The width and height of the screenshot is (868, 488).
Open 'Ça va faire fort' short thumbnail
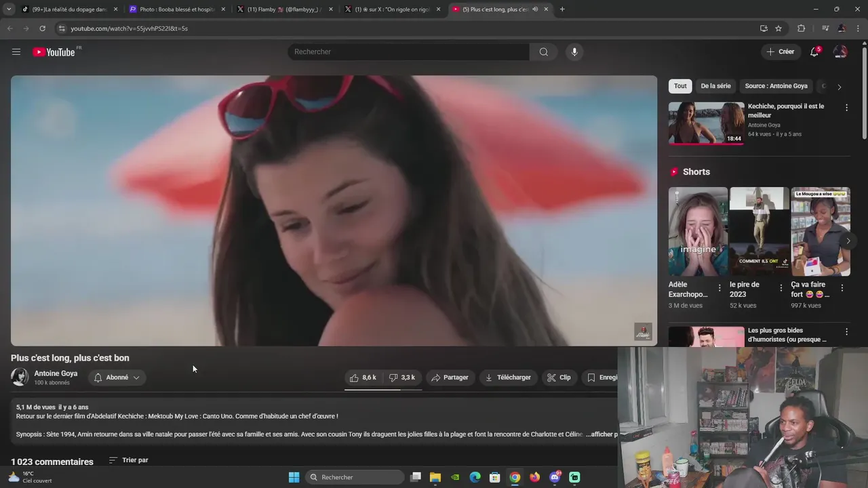[821, 231]
